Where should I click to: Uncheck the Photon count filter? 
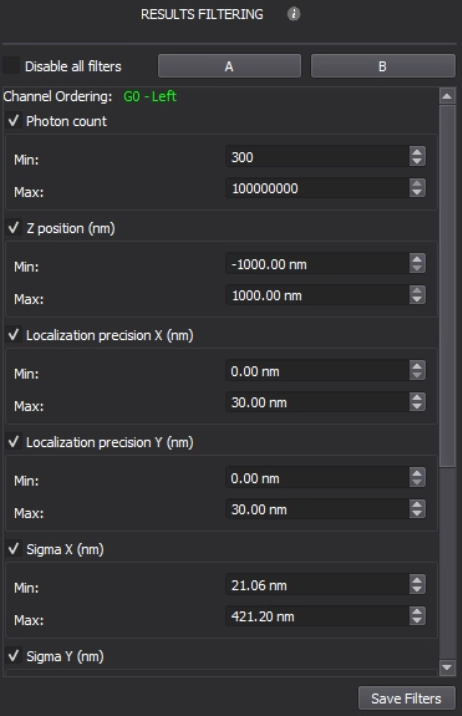(14, 121)
